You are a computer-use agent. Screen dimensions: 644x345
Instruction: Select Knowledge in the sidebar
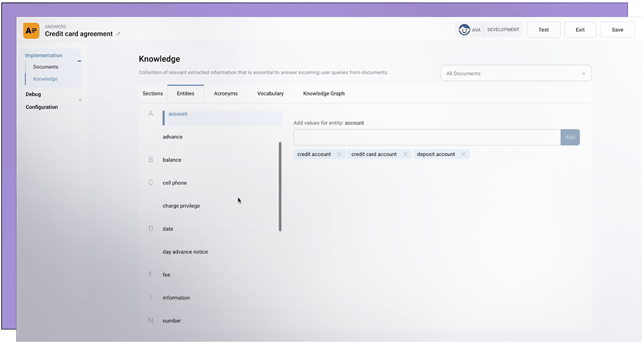pos(45,79)
